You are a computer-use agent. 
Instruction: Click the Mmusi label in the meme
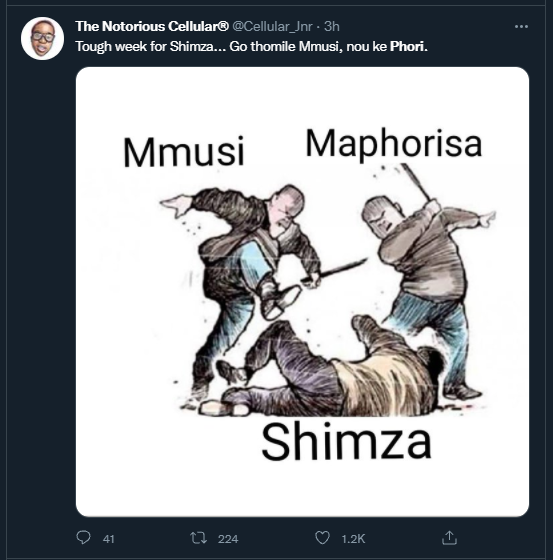click(184, 152)
